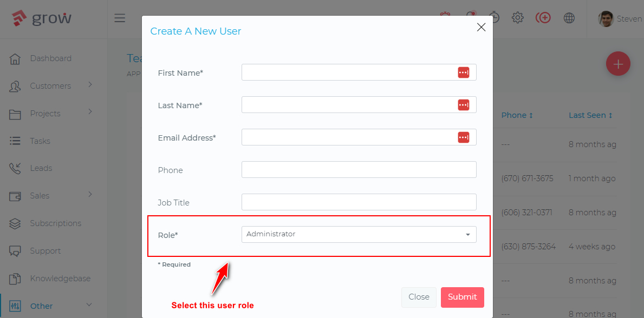This screenshot has width=644, height=318.
Task: Open the settings gear icon
Action: (517, 17)
